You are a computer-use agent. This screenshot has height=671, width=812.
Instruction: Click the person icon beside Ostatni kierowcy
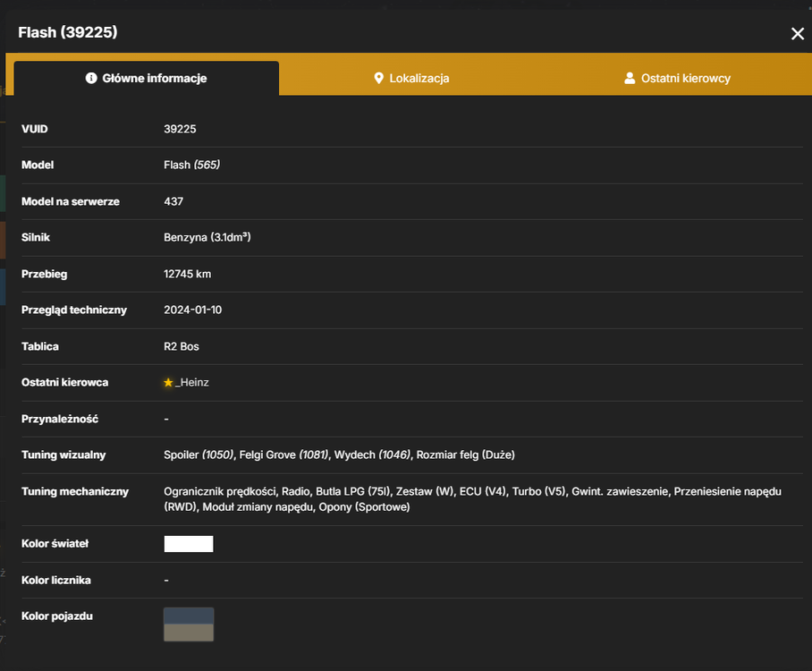pos(630,78)
